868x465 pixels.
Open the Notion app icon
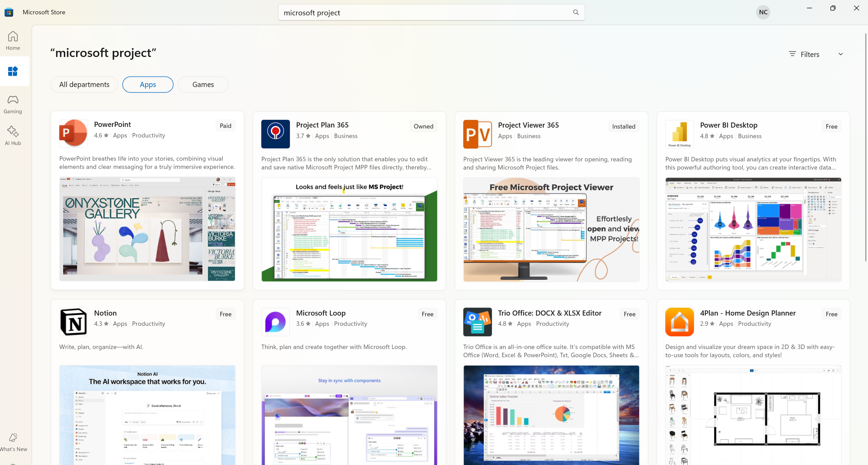tap(73, 322)
